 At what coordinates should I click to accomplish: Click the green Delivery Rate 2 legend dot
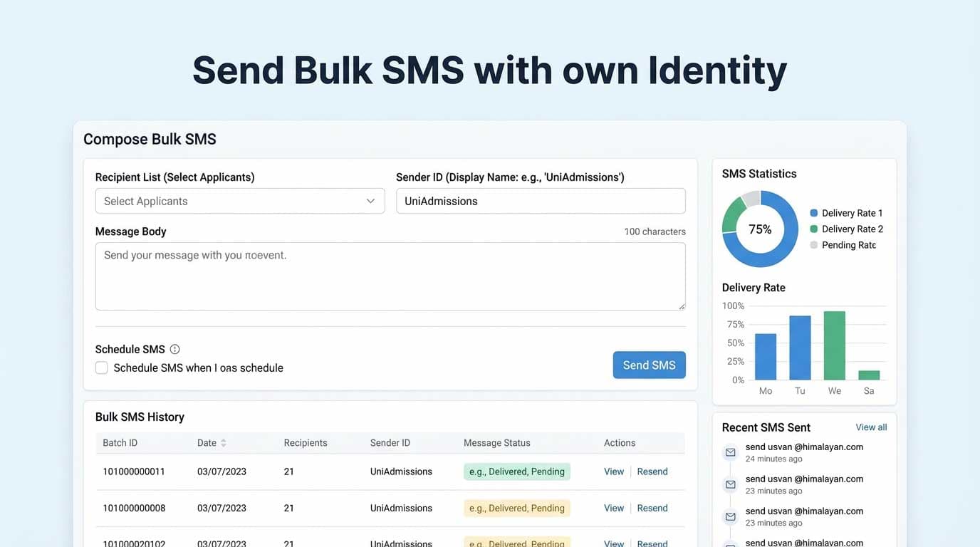pyautogui.click(x=813, y=229)
